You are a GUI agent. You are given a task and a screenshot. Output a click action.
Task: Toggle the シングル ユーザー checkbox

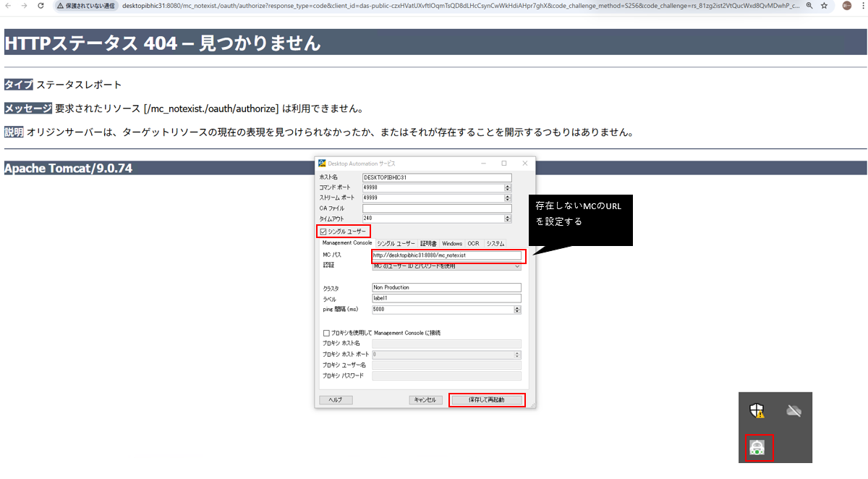pos(323,232)
